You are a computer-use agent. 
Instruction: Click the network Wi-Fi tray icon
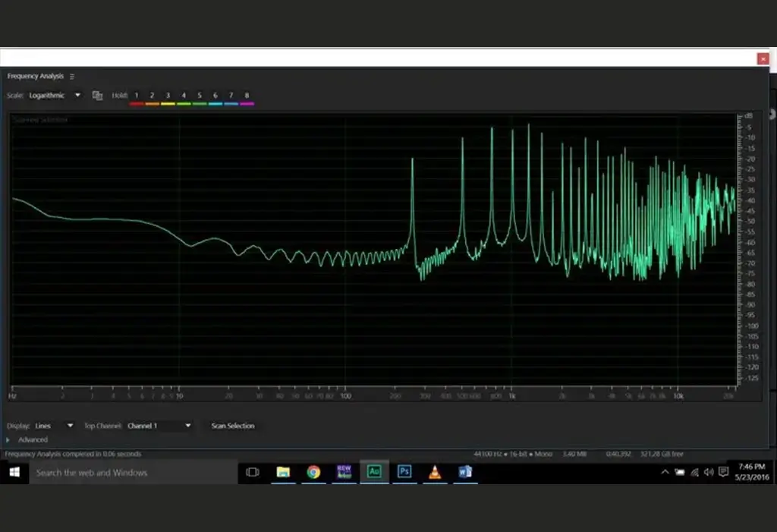pos(694,472)
